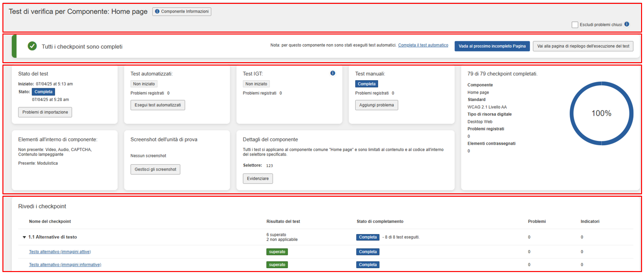Click the Test IGT info icon
The height and width of the screenshot is (273, 644).
(x=332, y=73)
